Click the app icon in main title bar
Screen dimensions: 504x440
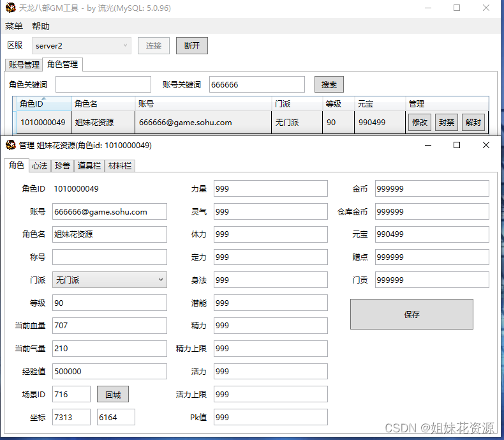[10, 8]
